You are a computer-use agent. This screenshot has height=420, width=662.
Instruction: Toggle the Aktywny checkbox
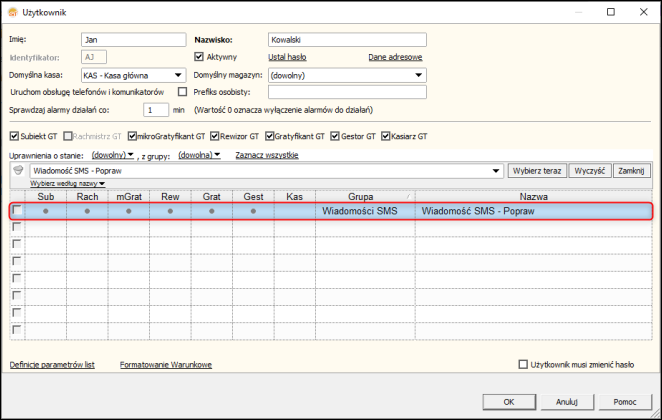point(199,57)
